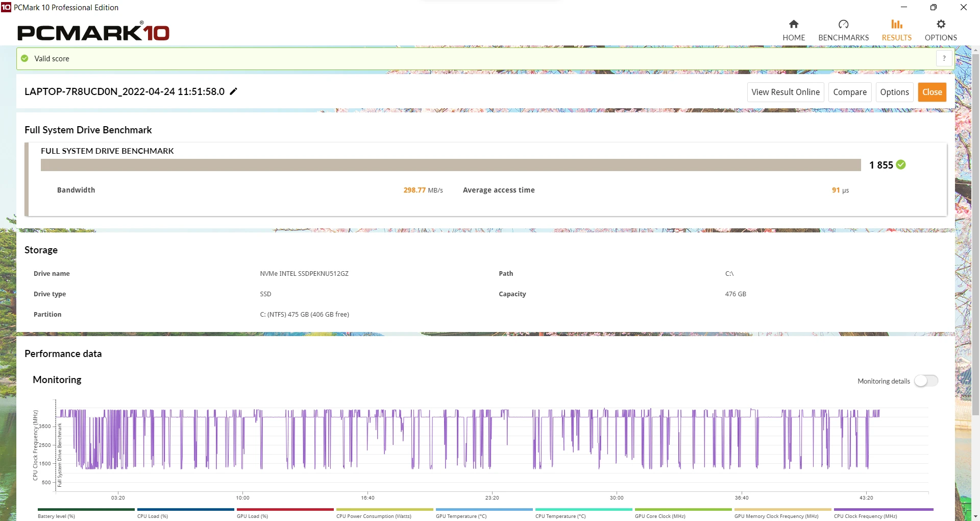This screenshot has height=521, width=980.
Task: Open Benchmarks via gauge icon
Action: 843,24
